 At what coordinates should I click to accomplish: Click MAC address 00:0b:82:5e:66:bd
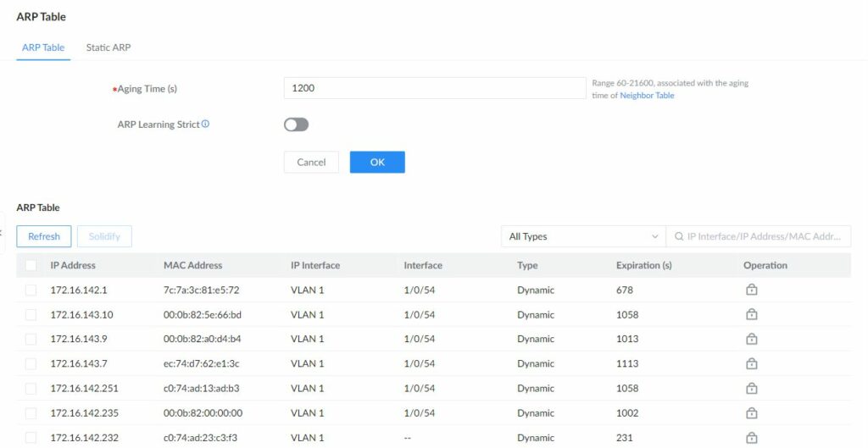pyautogui.click(x=202, y=315)
